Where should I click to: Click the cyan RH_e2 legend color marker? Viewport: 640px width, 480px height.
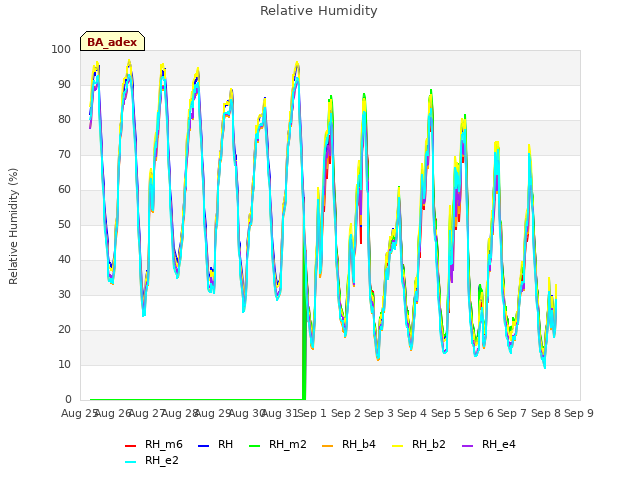click(130, 462)
